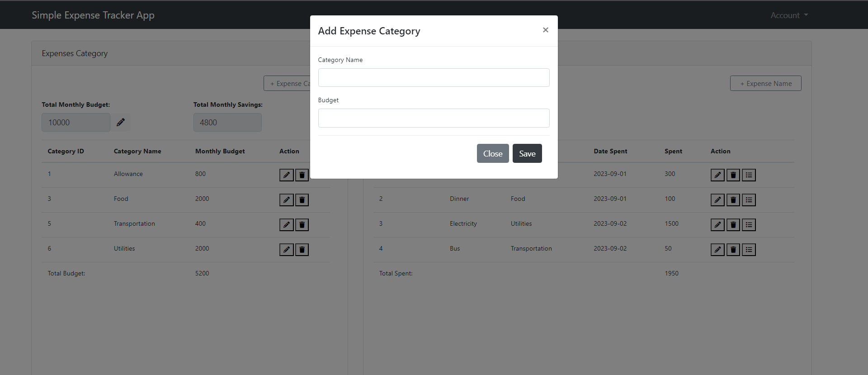Edit the Total Monthly Budget pencil icon
The image size is (868, 375).
tap(121, 122)
